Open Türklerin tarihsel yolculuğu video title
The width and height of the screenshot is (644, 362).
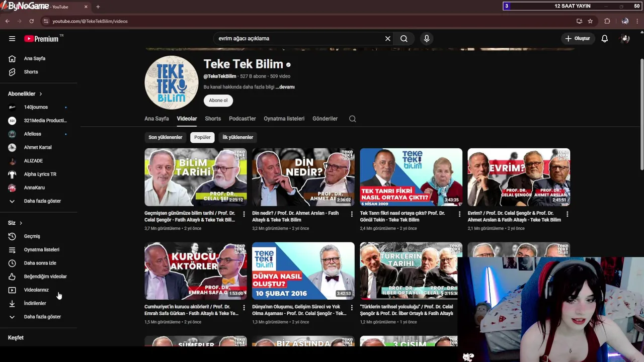pos(407,310)
